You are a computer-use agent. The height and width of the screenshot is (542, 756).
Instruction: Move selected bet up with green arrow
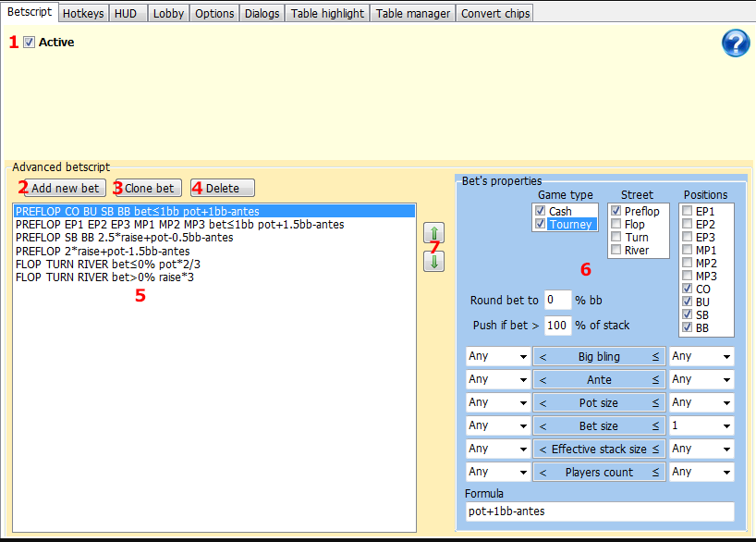[434, 233]
